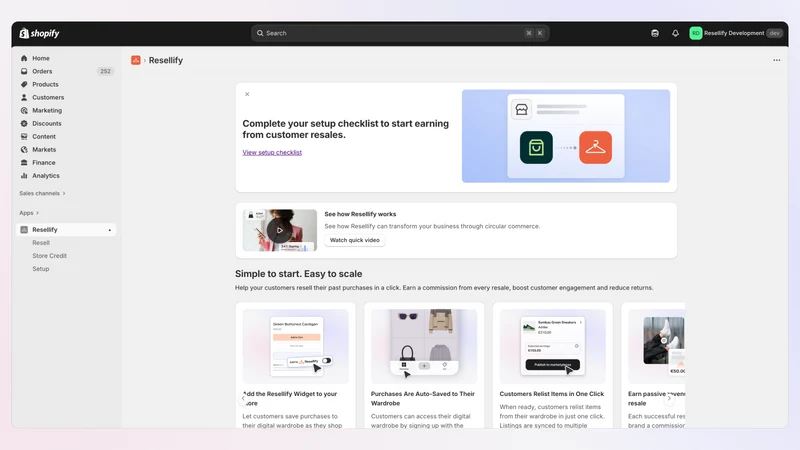
Task: Open the Analytics bar chart icon
Action: pos(24,176)
